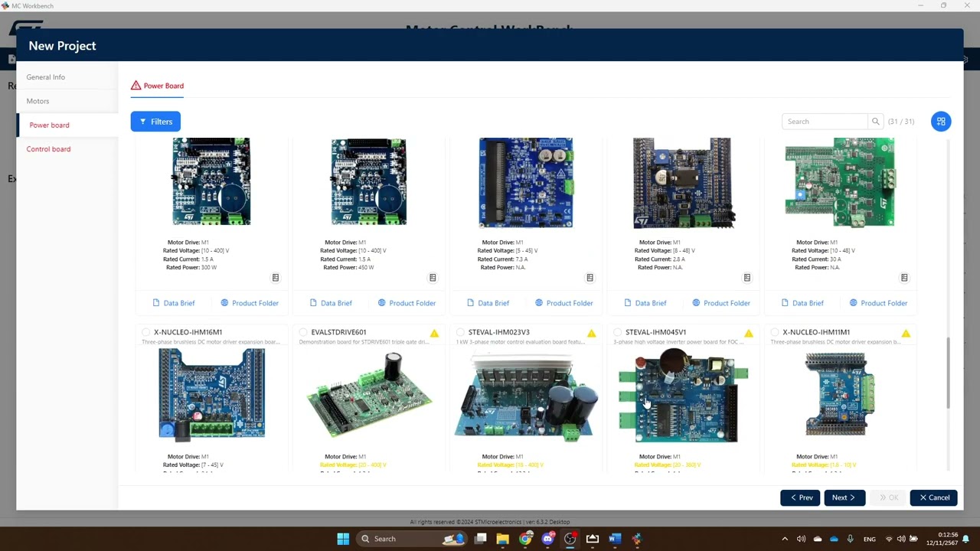Viewport: 980px width, 551px height.
Task: Open Product Folder for the 30 A board
Action: [878, 303]
